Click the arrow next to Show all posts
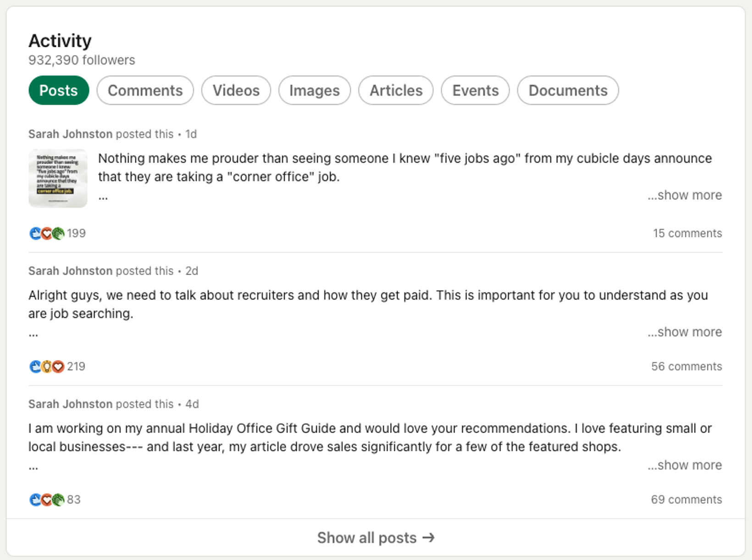Screen dimensions: 752x560 pos(429,538)
